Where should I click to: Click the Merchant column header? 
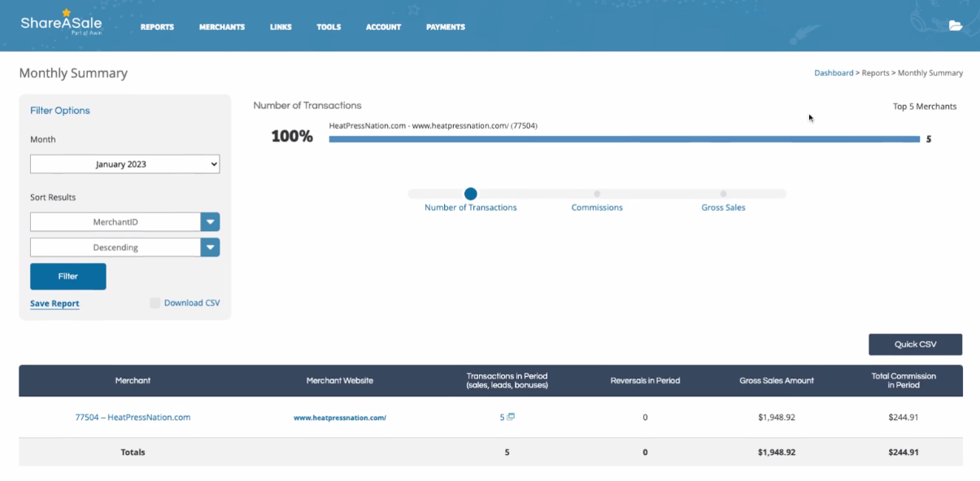[x=133, y=381]
